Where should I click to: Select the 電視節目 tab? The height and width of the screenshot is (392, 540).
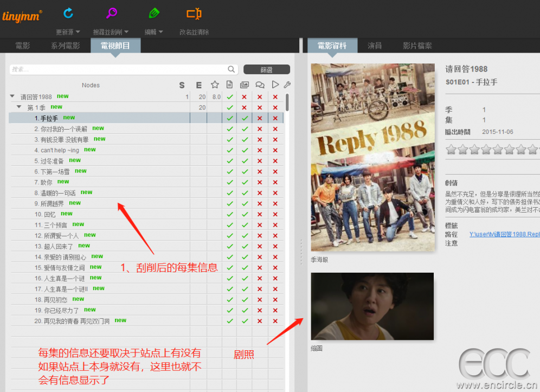115,46
